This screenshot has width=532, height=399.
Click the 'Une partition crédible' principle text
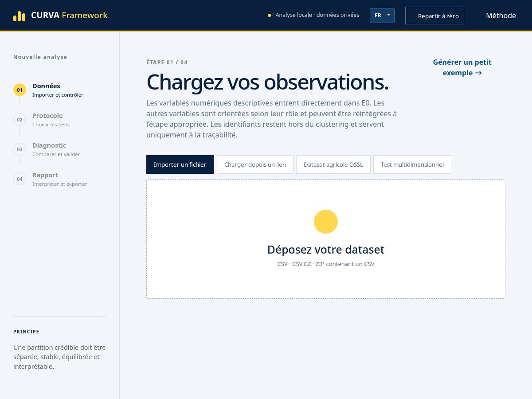click(x=59, y=357)
